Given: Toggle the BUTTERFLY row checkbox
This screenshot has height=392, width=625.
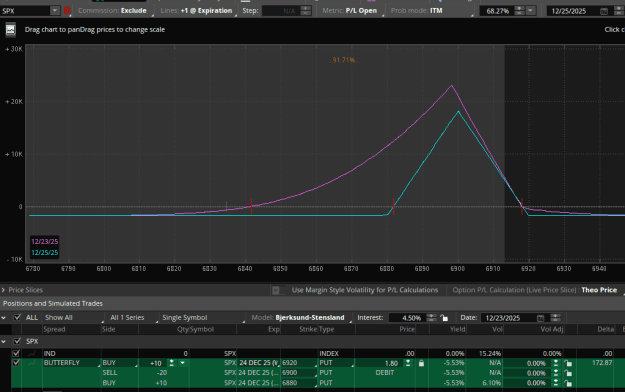Looking at the screenshot, I should (x=16, y=363).
